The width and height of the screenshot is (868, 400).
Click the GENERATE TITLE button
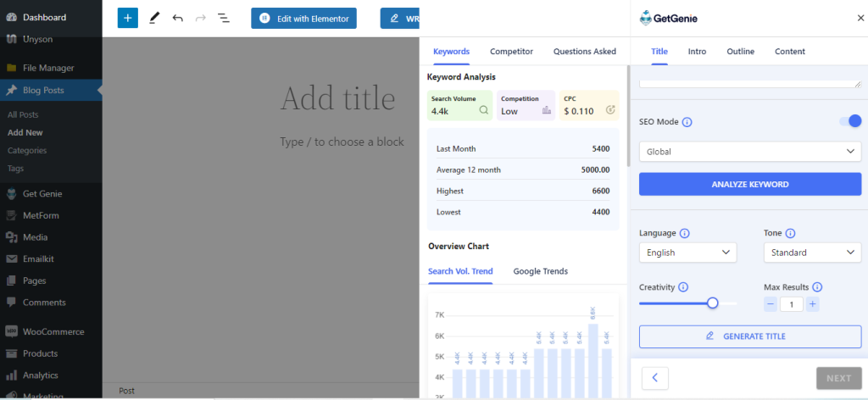point(750,336)
